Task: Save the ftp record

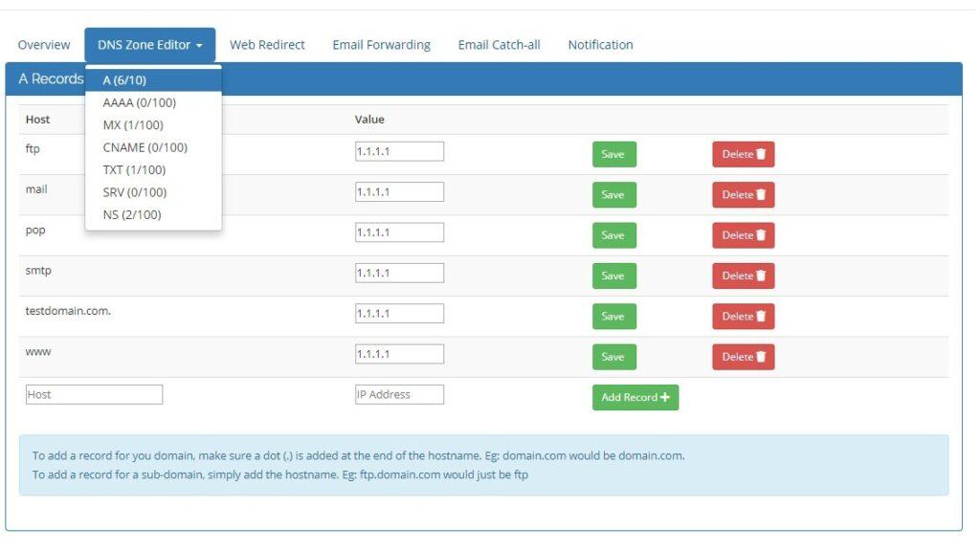Action: point(613,154)
